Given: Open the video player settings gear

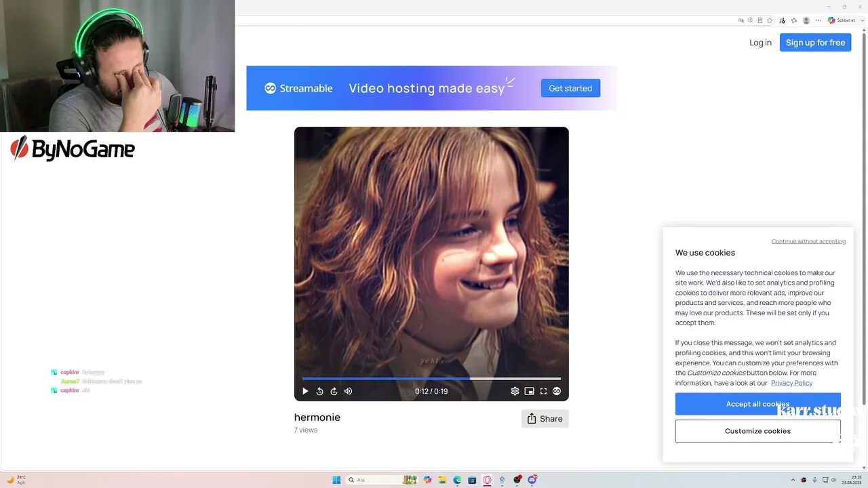Looking at the screenshot, I should pos(515,391).
